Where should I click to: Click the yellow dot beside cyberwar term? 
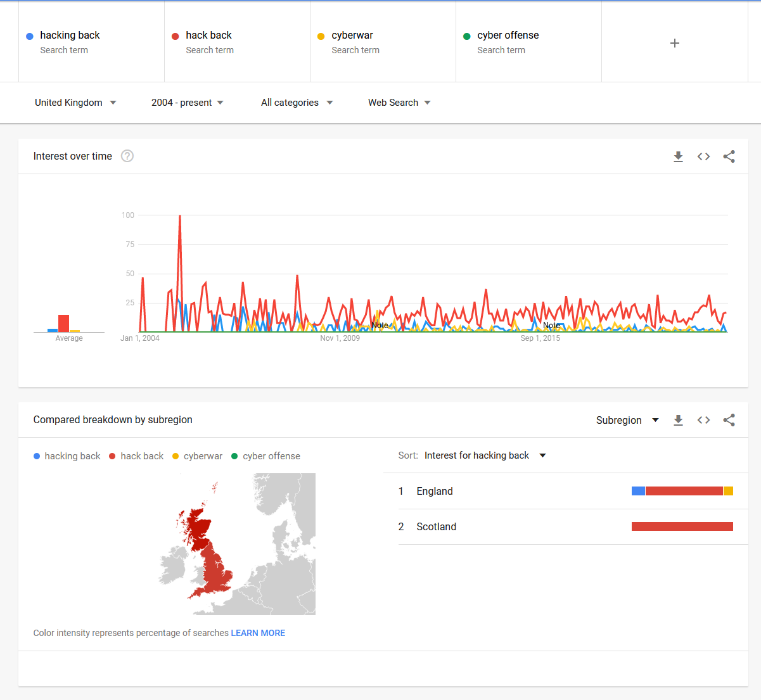(321, 36)
